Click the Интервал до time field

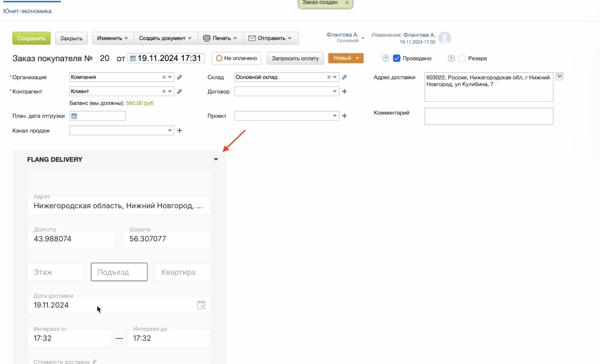click(169, 338)
